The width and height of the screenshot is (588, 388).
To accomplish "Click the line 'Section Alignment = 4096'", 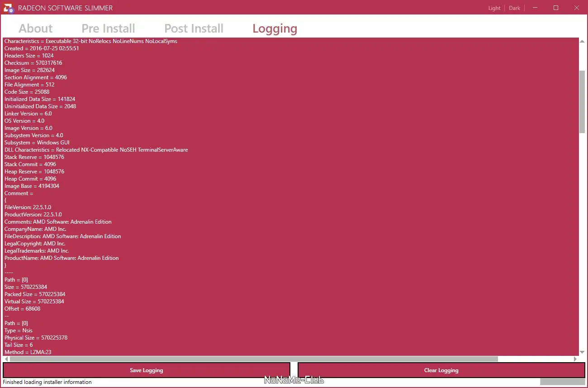I will coord(36,77).
